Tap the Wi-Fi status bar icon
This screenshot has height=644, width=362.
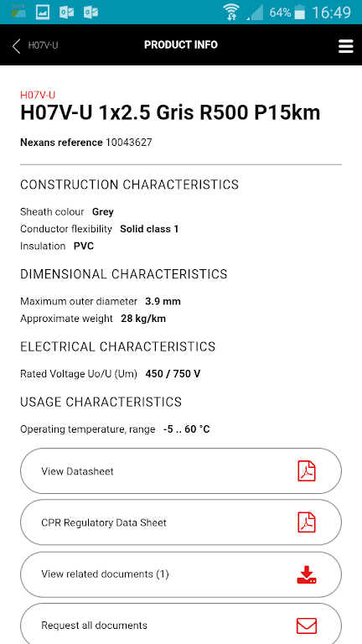(231, 12)
